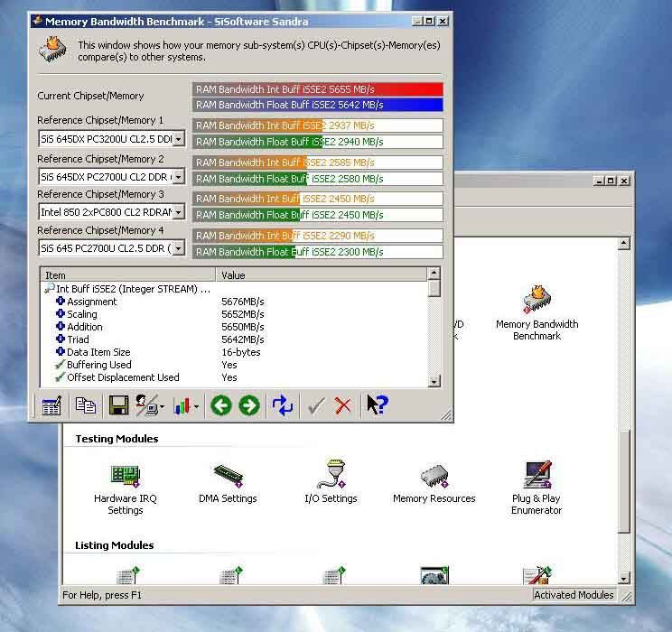Select the Triad 5642MB/s row
672x632 pixels.
click(x=234, y=339)
